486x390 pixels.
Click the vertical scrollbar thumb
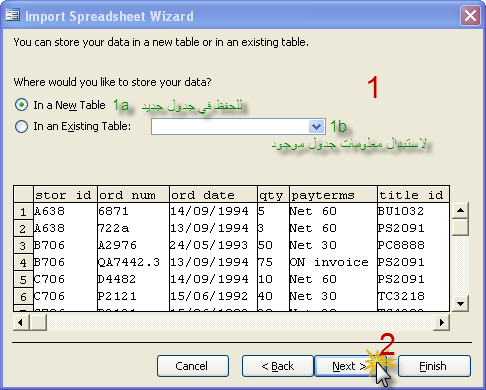pyautogui.click(x=460, y=227)
